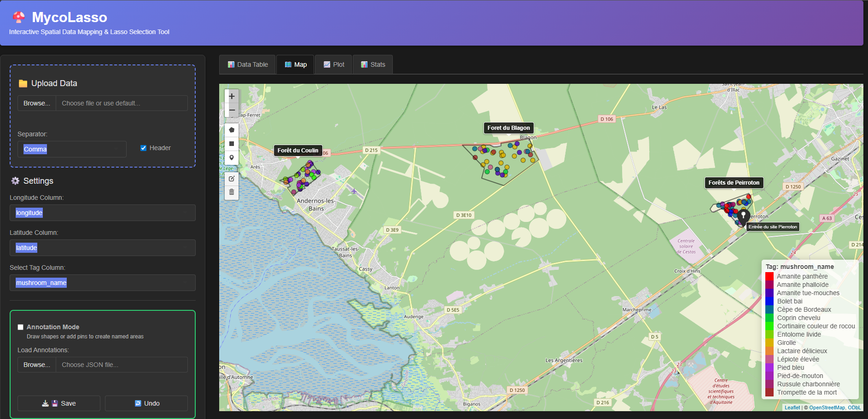Zoom out using the map minus button
The height and width of the screenshot is (419, 868).
[232, 110]
